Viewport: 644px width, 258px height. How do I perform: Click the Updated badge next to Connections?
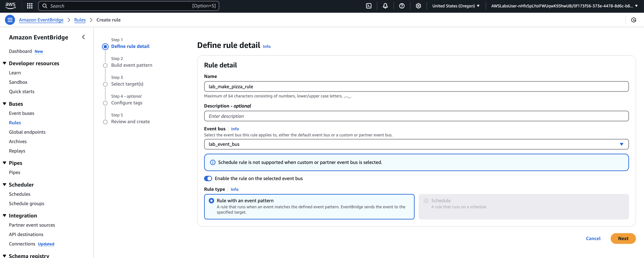46,244
